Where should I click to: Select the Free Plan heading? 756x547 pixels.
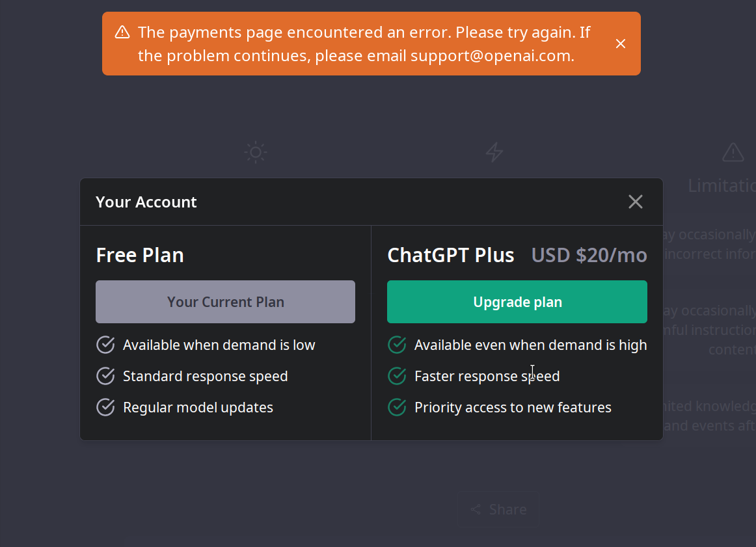(x=140, y=255)
